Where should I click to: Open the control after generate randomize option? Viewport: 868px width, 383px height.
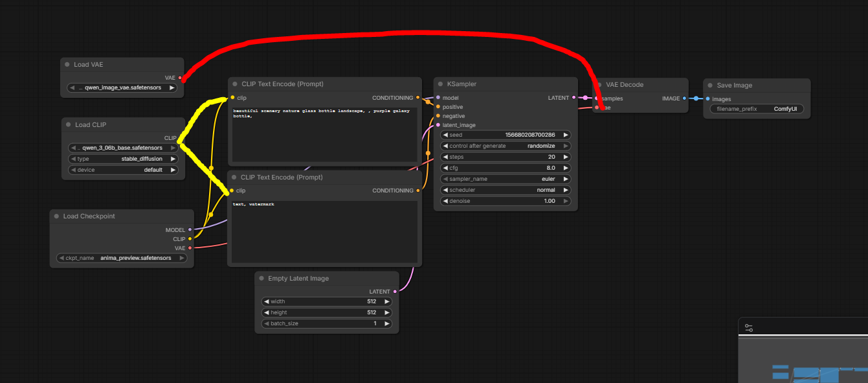[x=505, y=146]
